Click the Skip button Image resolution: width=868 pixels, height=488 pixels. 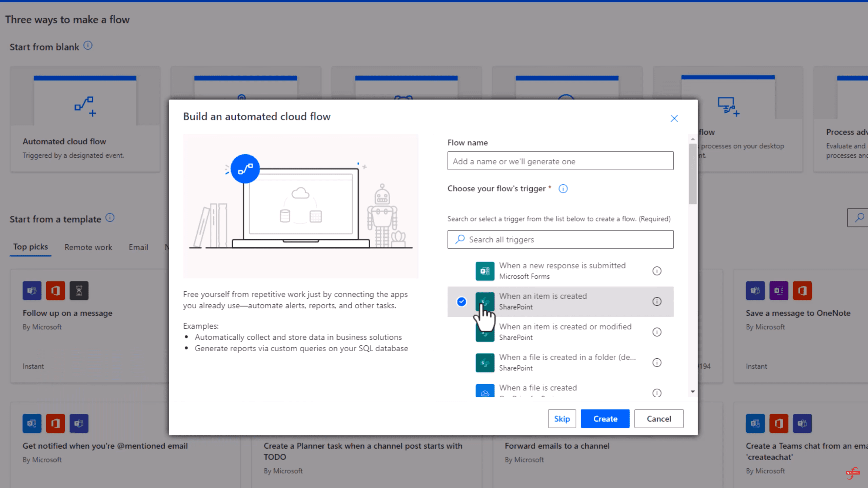point(562,418)
